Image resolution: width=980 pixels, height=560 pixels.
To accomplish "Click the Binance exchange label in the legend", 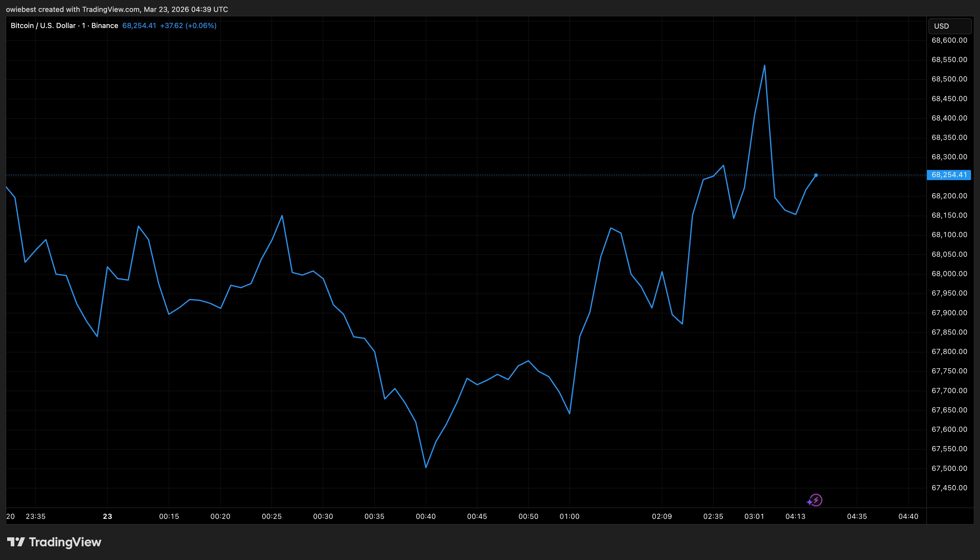I will (105, 25).
